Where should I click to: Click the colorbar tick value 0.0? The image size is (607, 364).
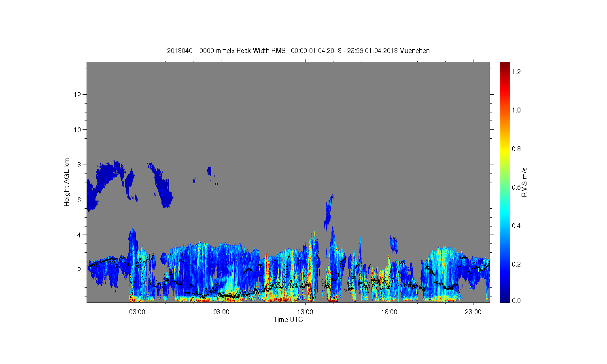point(516,301)
